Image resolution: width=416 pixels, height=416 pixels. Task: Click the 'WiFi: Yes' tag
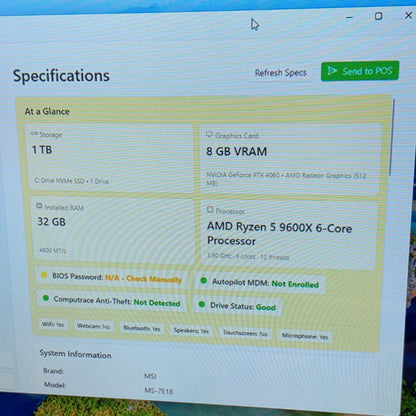[53, 324]
